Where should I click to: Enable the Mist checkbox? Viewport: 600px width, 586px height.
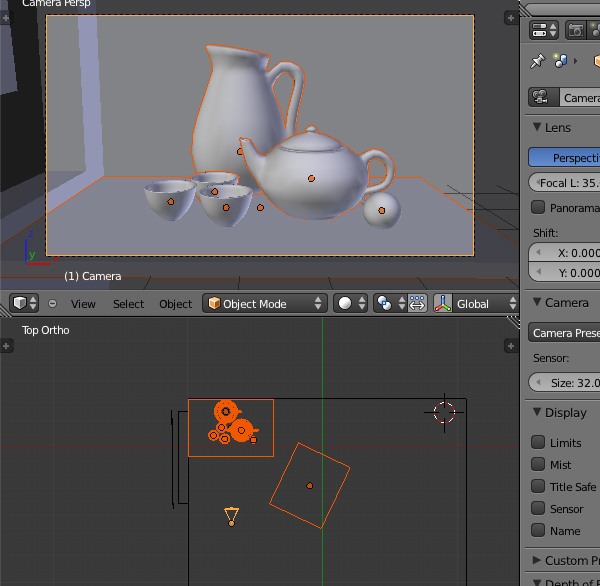tap(538, 464)
